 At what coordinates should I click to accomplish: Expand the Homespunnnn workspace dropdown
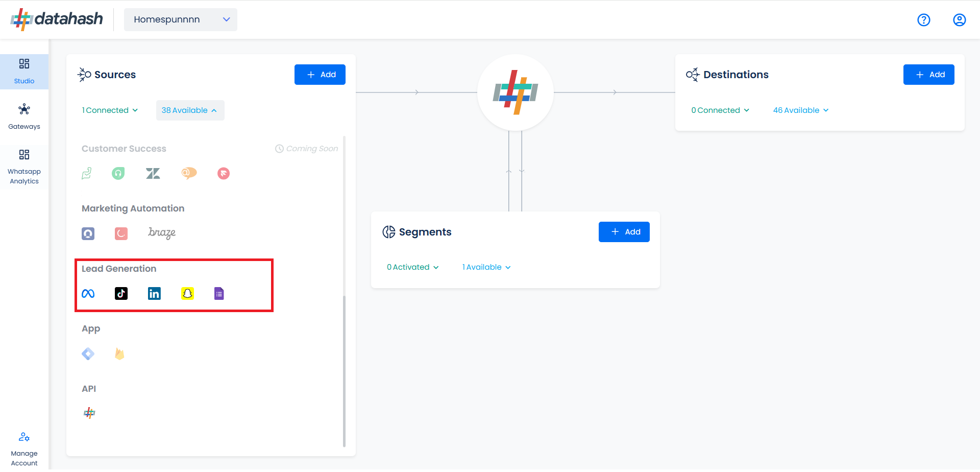[x=181, y=19]
